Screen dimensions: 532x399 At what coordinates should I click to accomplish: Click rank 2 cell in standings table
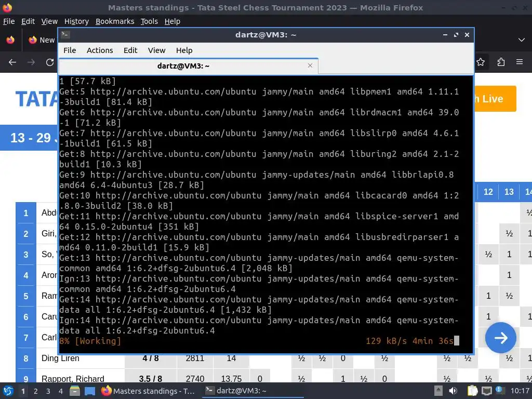(x=26, y=234)
